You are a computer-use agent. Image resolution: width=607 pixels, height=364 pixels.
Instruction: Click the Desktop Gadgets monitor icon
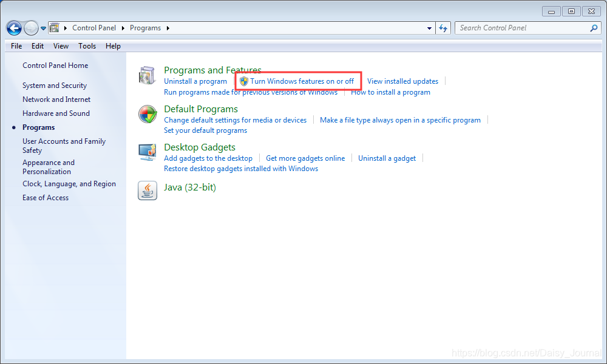[148, 152]
